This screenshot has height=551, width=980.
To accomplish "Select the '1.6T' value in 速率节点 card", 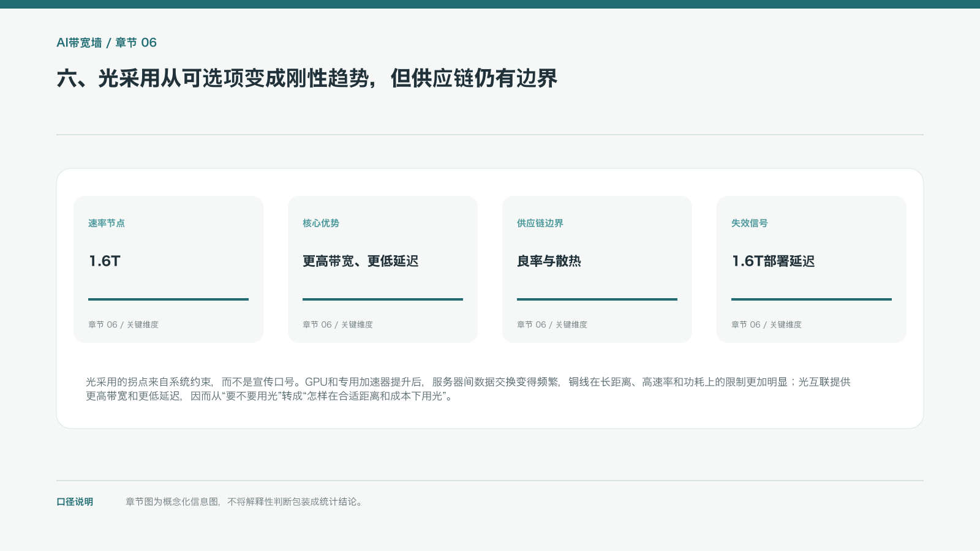I will (x=105, y=261).
